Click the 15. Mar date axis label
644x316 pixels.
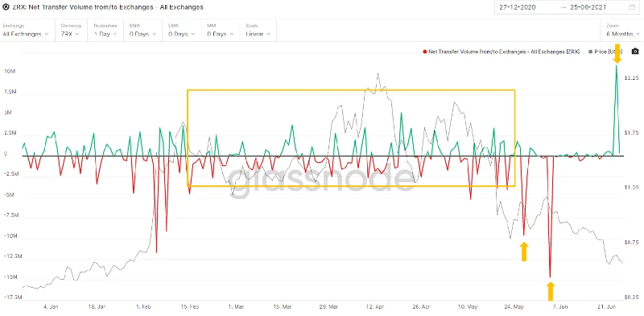click(283, 306)
